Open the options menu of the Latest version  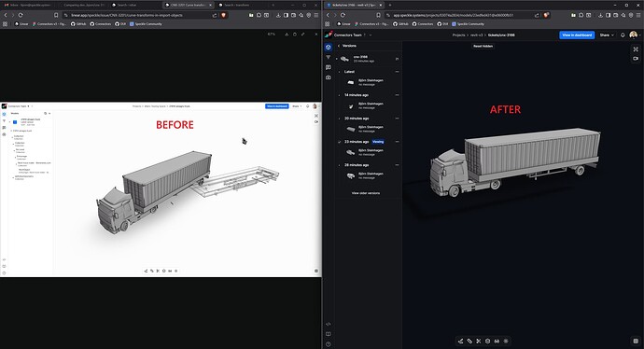[397, 72]
